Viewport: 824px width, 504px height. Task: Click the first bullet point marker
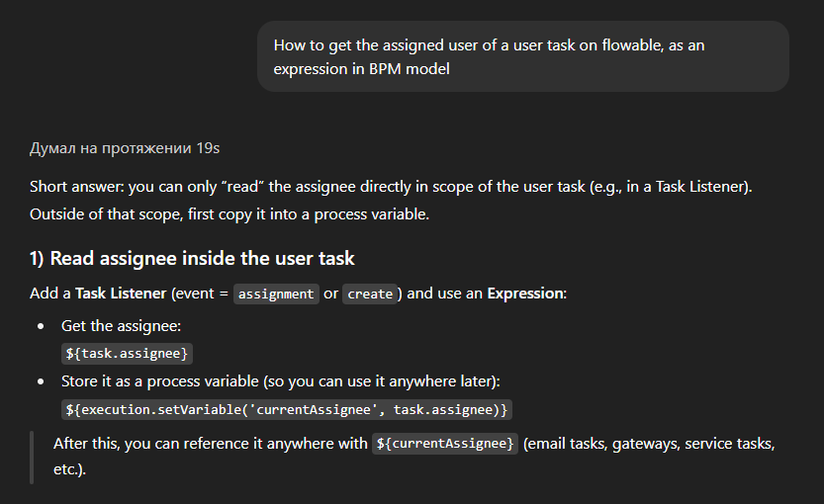click(x=41, y=326)
